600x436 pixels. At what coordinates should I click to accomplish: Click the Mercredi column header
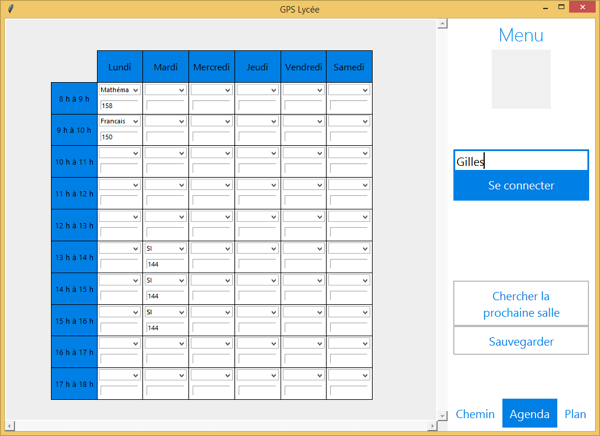pos(212,67)
